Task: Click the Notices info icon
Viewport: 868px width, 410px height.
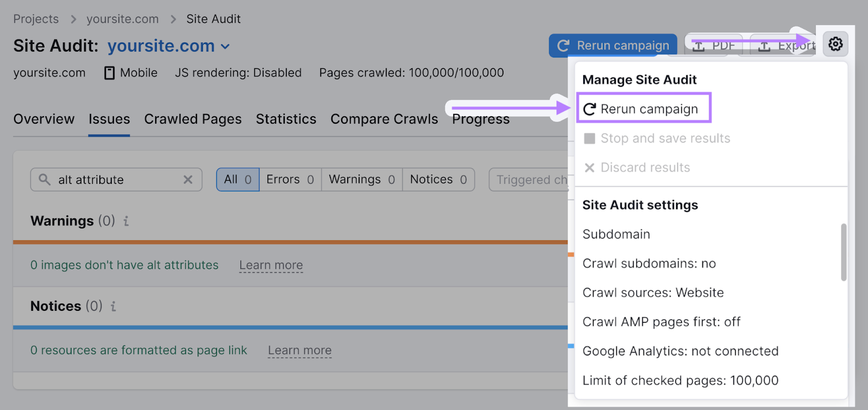Action: point(113,306)
